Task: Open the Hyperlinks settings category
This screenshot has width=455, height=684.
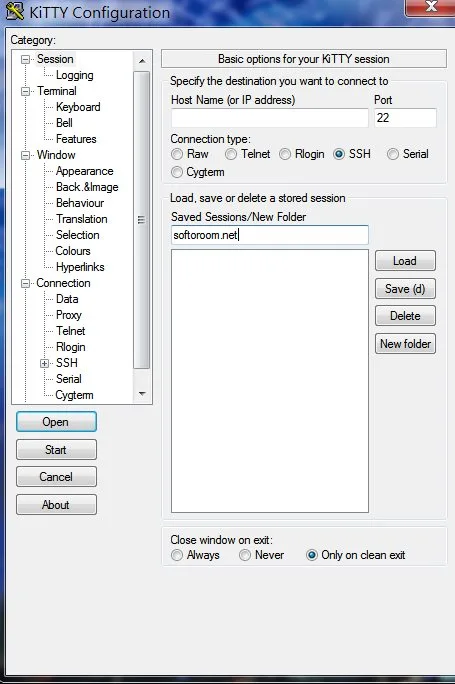Action: 80,267
